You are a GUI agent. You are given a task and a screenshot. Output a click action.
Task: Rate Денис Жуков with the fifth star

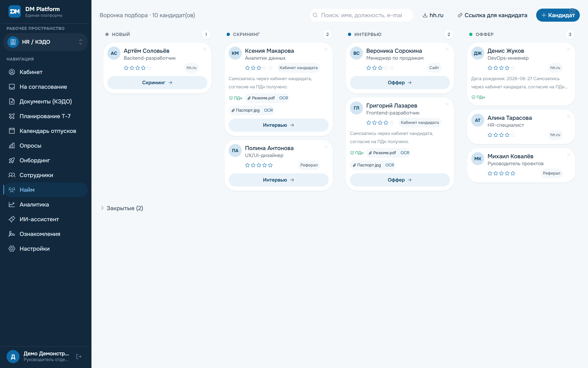tap(513, 68)
